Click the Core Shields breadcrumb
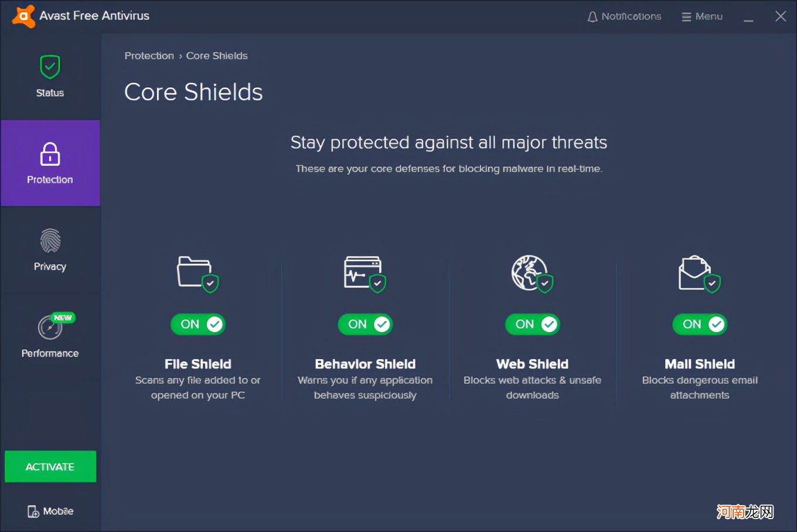The width and height of the screenshot is (797, 532). (x=217, y=56)
